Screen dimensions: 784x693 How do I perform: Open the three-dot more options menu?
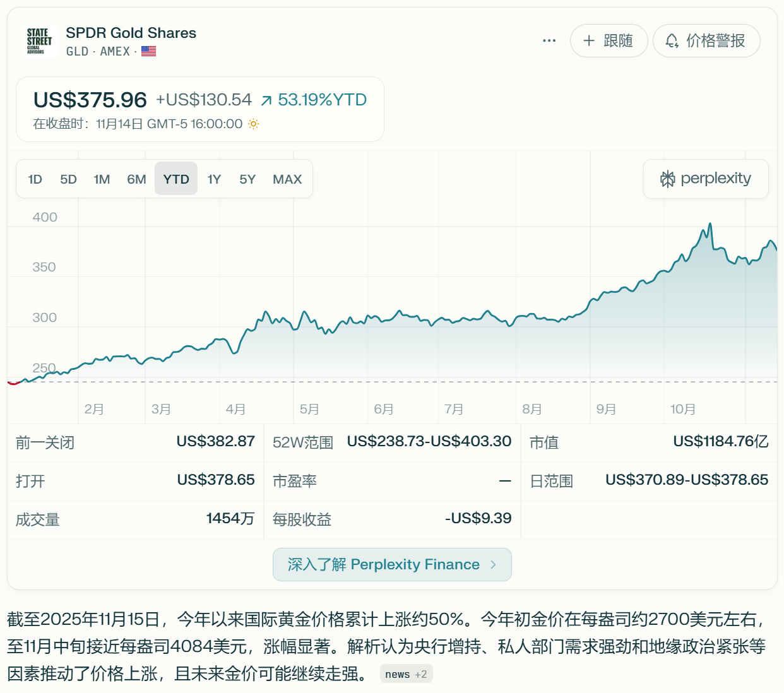(x=549, y=40)
